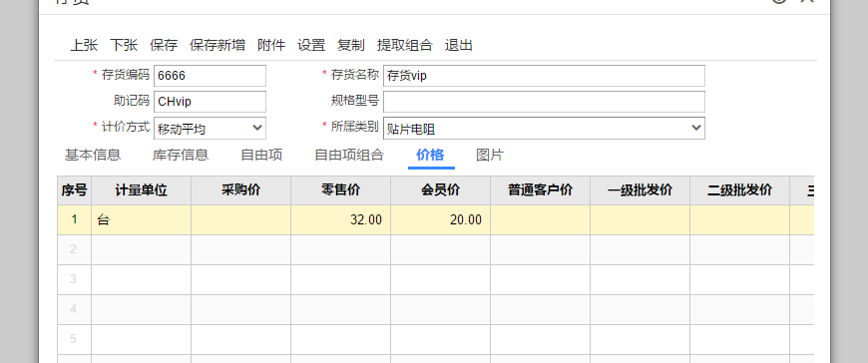Click the empty 规格型号 input field
Viewport: 868px width, 363px height.
coord(544,102)
